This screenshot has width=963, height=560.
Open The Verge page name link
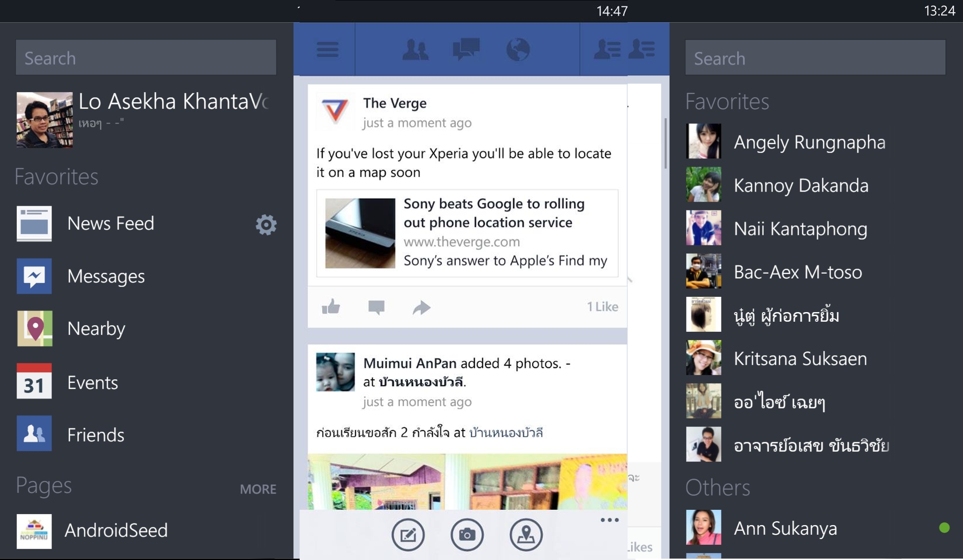(x=395, y=103)
